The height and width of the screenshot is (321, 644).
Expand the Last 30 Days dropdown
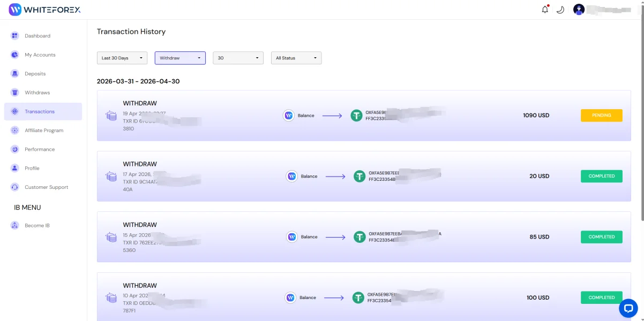[122, 58]
